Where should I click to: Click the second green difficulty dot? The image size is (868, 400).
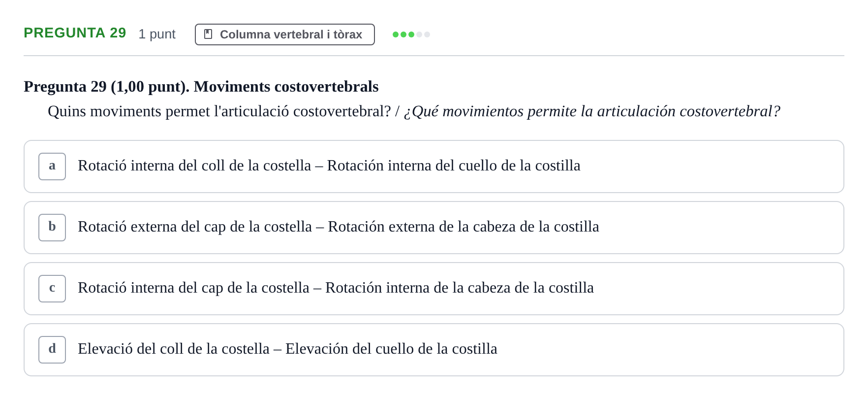[x=403, y=34]
